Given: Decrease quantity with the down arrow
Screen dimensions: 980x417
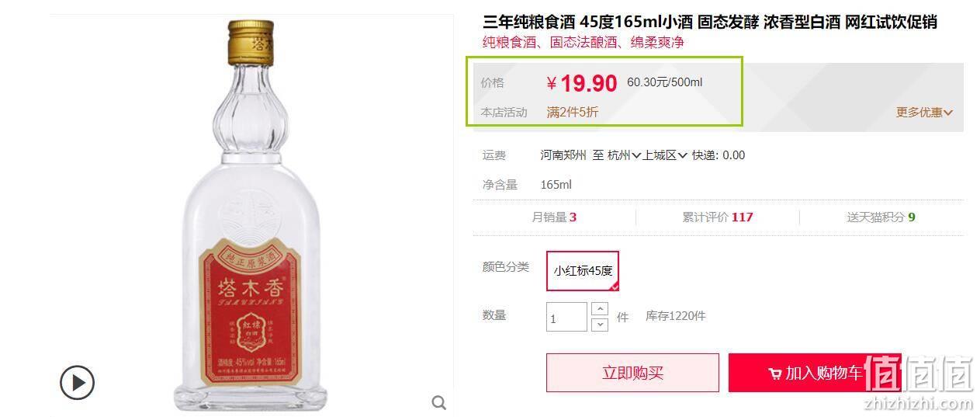Looking at the screenshot, I should point(600,325).
